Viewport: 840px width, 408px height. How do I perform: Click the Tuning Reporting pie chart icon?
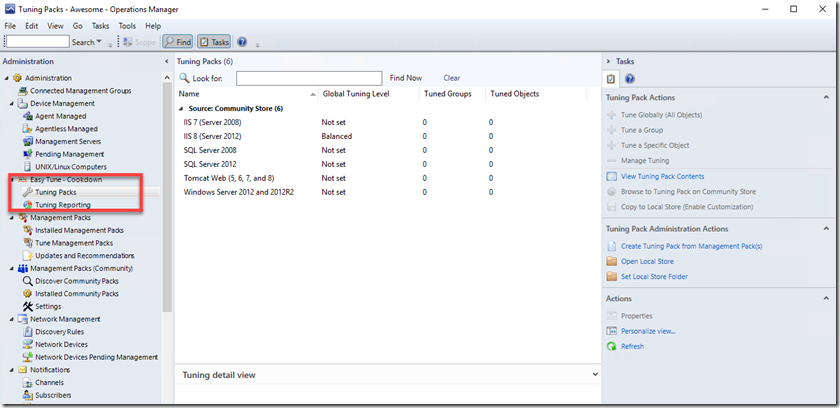coord(28,205)
